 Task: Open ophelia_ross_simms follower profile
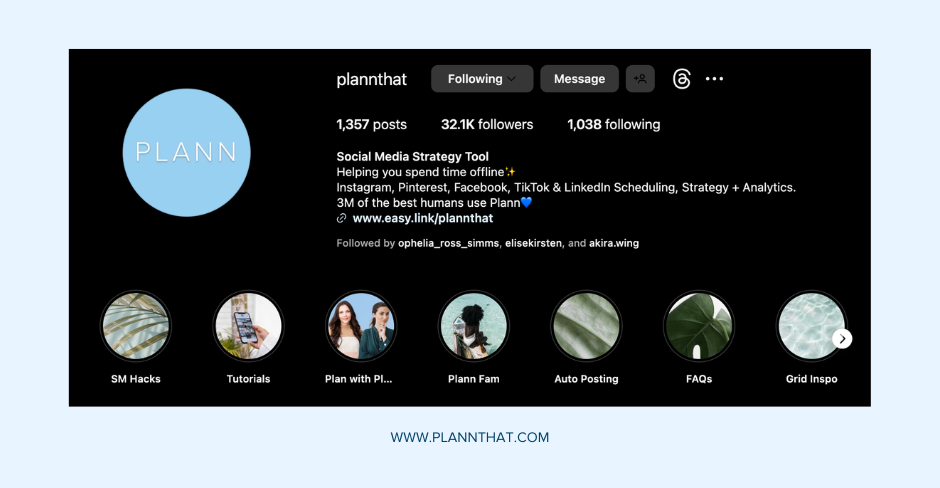[448, 243]
